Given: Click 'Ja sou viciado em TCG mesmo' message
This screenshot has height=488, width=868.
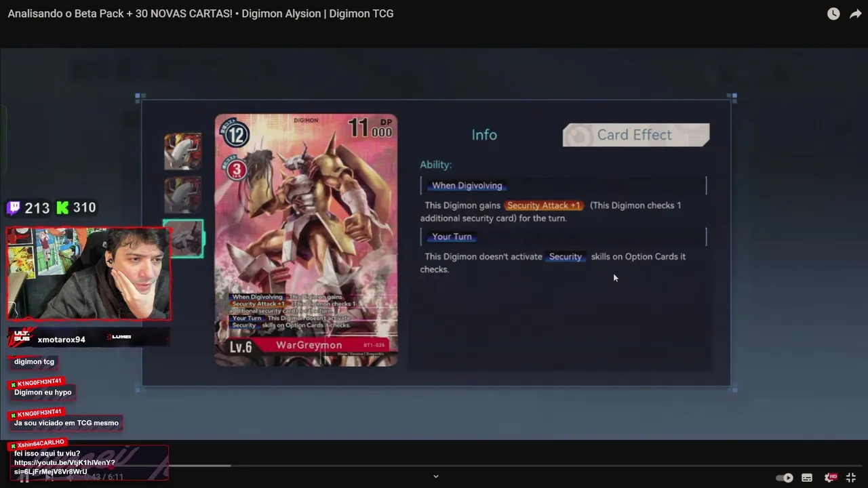Looking at the screenshot, I should [x=66, y=423].
